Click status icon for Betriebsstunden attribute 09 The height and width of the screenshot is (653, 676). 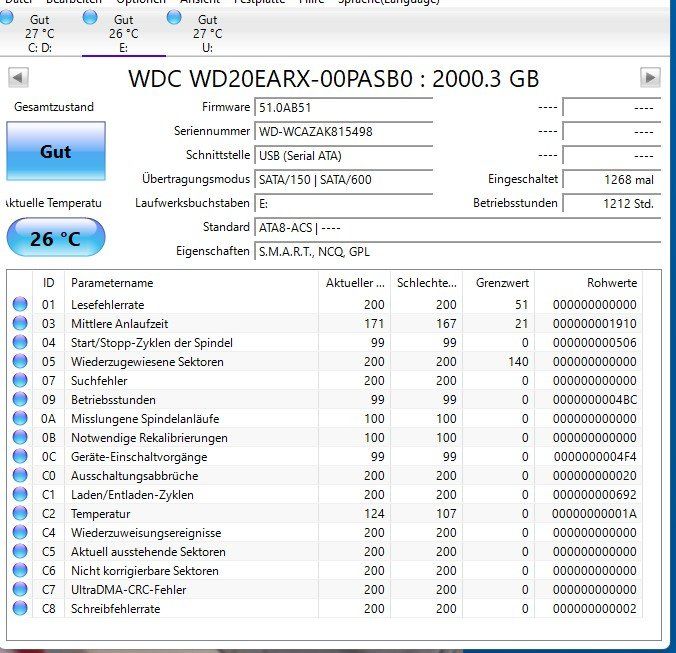coord(20,399)
